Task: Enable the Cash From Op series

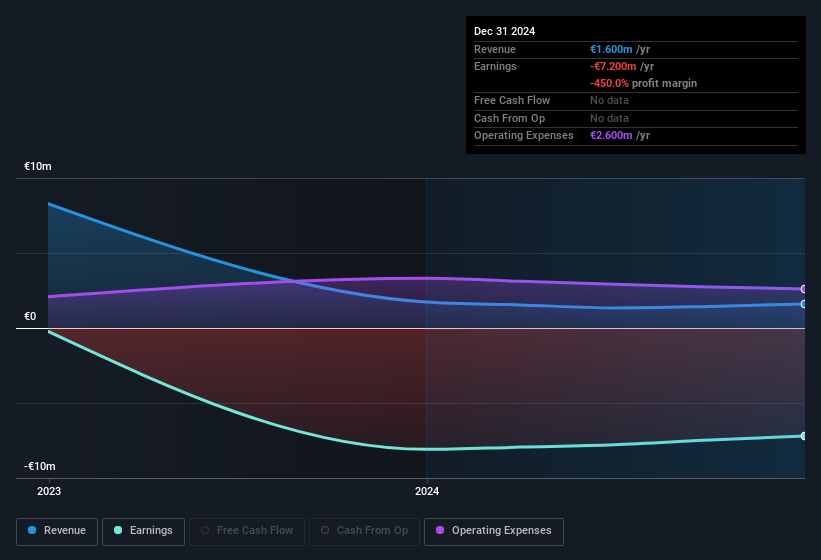Action: 364,531
